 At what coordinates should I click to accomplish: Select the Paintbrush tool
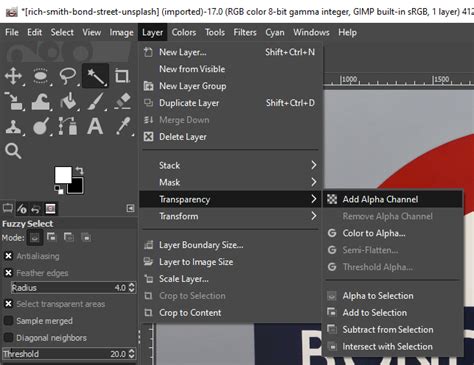(x=95, y=101)
